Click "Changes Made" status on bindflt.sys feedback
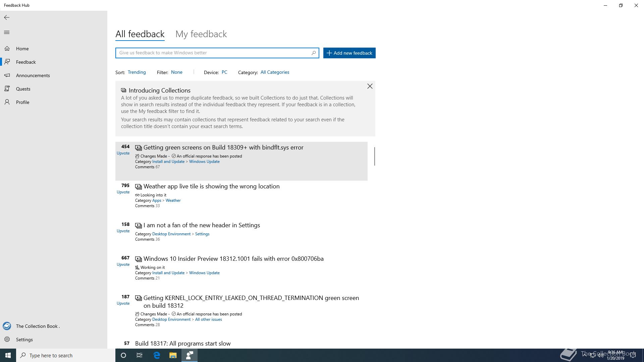The height and width of the screenshot is (362, 644). [154, 156]
